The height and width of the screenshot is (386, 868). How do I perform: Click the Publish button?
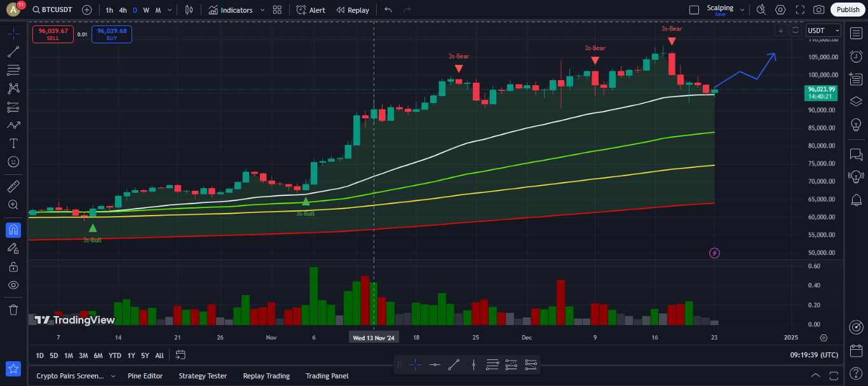[x=848, y=10]
